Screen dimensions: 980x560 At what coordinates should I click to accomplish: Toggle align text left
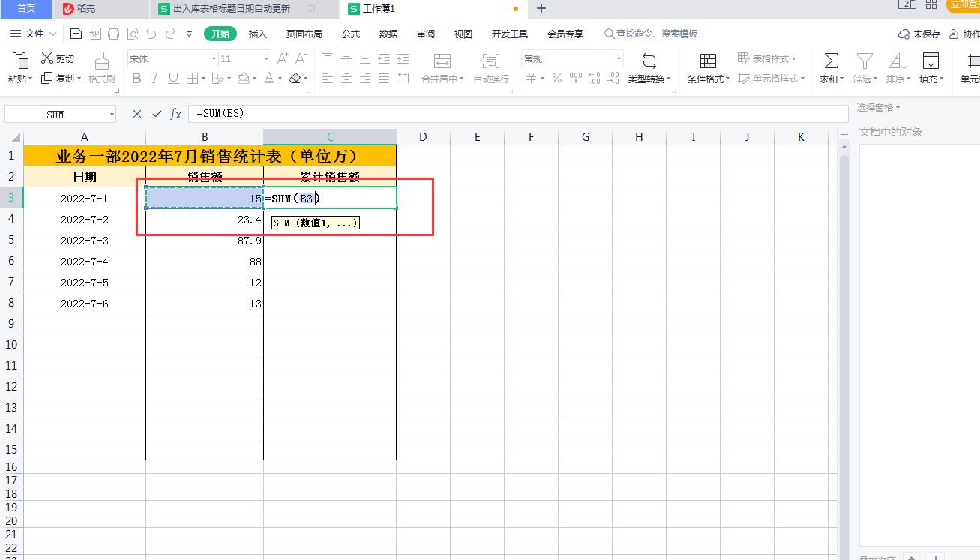point(328,78)
